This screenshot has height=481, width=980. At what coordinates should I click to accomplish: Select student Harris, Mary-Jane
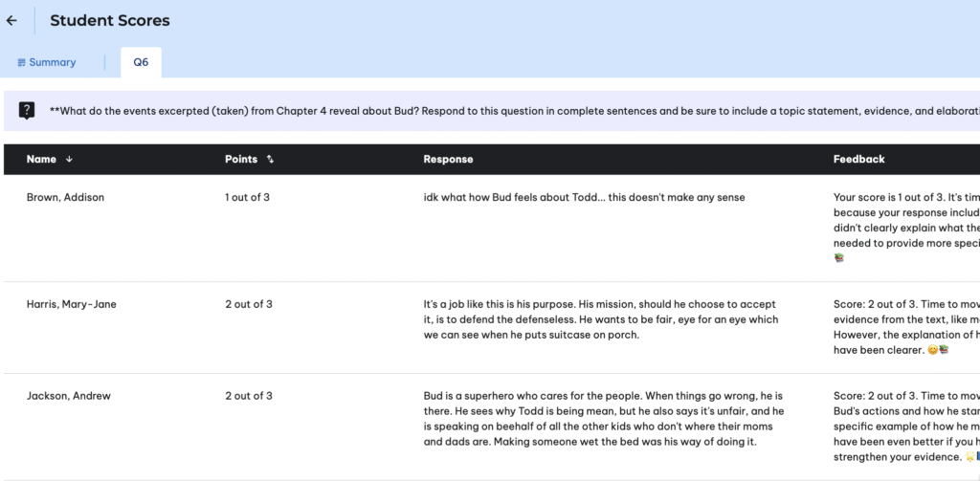tap(71, 305)
